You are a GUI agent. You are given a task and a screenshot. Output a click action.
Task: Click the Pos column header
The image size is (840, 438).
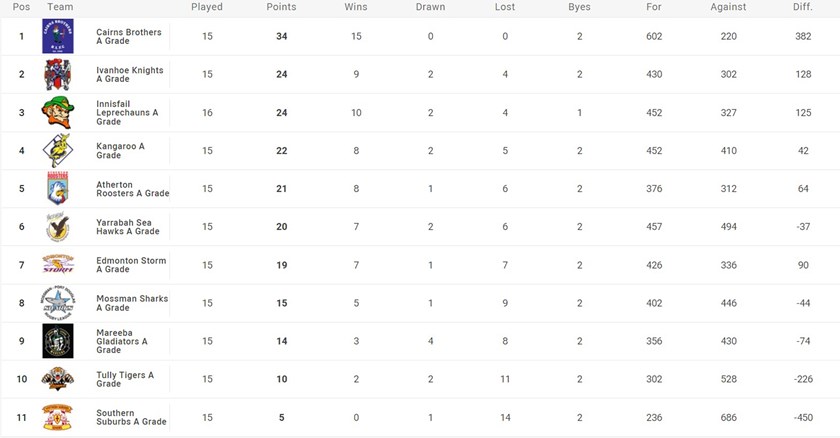21,7
